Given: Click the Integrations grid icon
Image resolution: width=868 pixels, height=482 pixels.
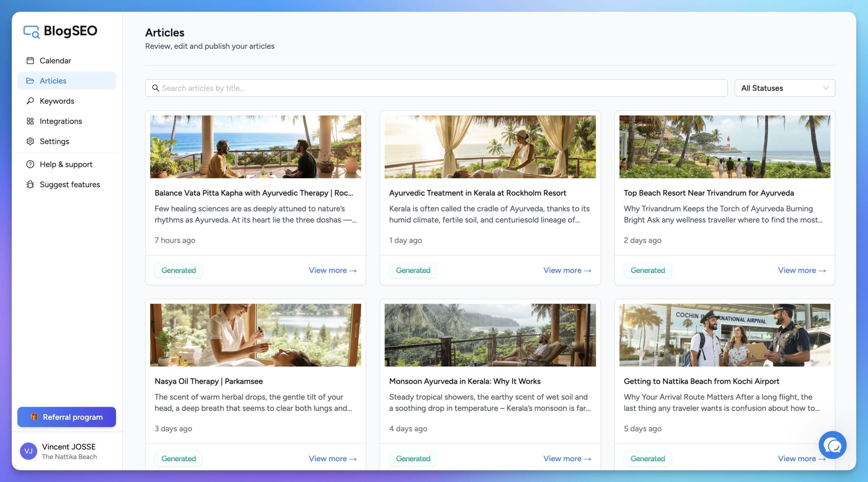Looking at the screenshot, I should point(30,121).
